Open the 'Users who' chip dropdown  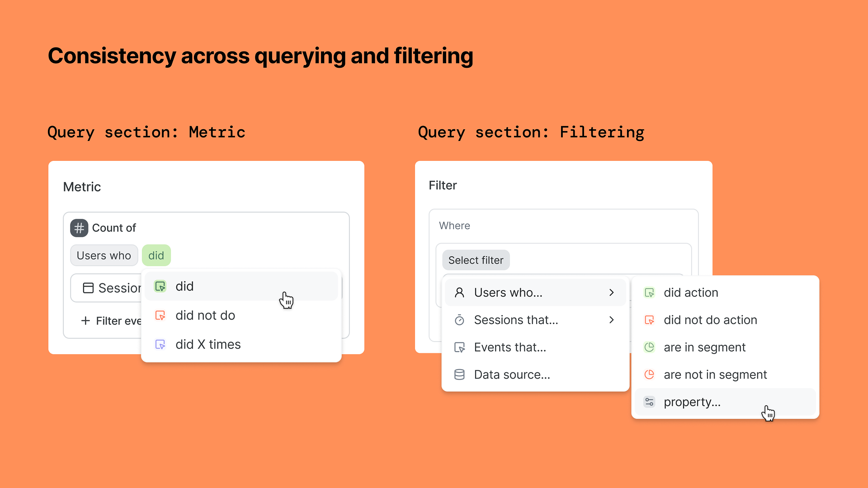click(104, 255)
